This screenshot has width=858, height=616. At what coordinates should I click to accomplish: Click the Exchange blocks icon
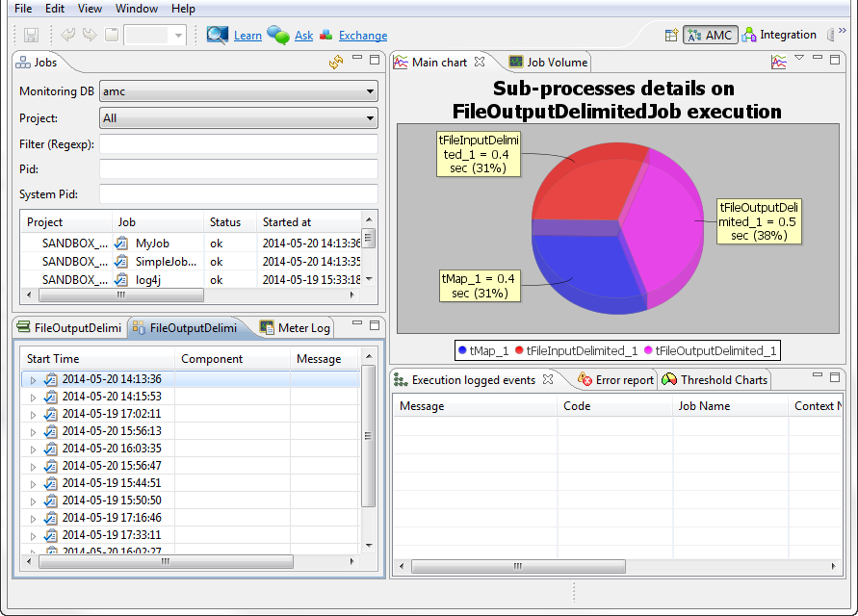click(326, 36)
